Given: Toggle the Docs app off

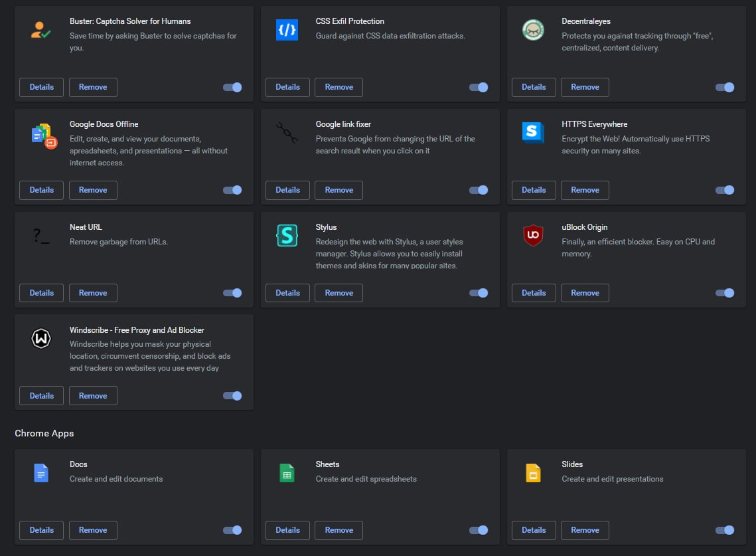Looking at the screenshot, I should click(232, 530).
